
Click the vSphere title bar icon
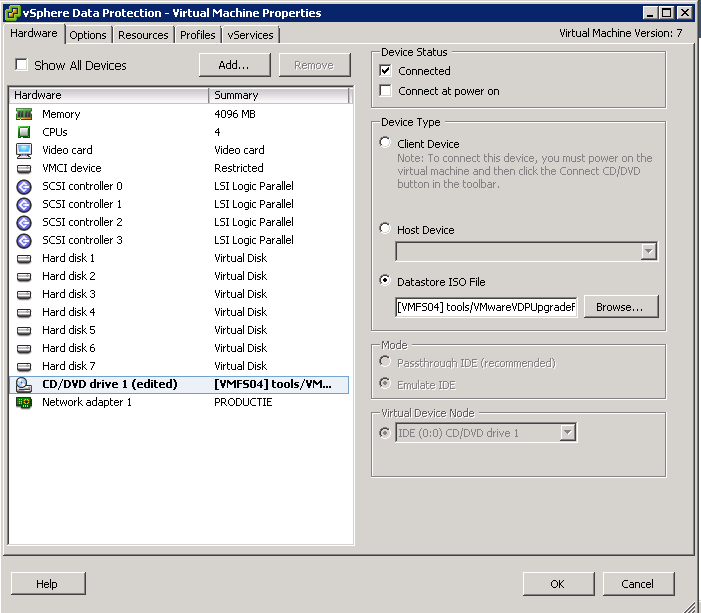[12, 13]
